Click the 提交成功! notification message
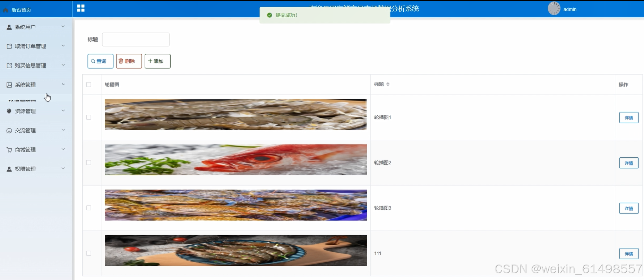644x280 pixels. coord(286,15)
